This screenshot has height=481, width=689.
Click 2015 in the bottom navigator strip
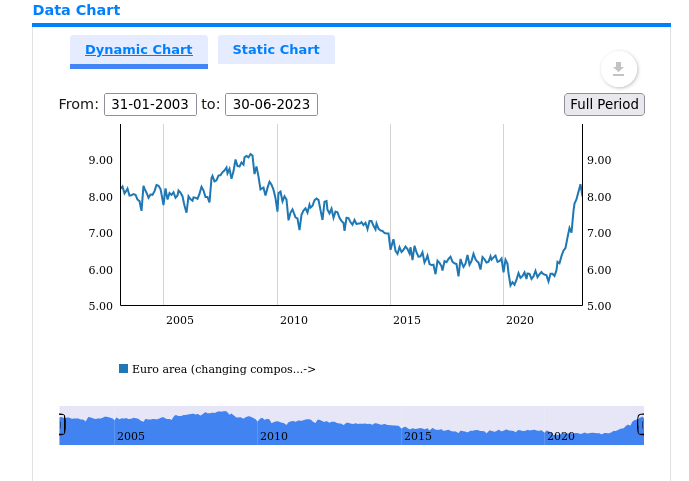tap(418, 436)
